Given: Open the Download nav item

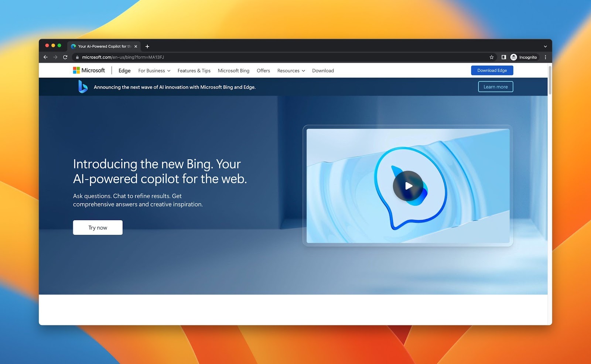Looking at the screenshot, I should pyautogui.click(x=323, y=71).
